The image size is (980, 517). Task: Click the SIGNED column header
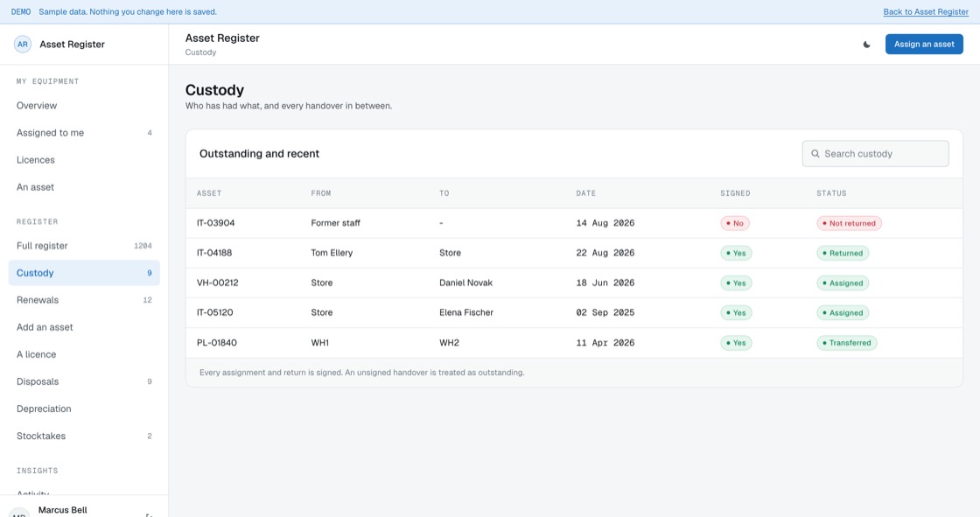(735, 193)
